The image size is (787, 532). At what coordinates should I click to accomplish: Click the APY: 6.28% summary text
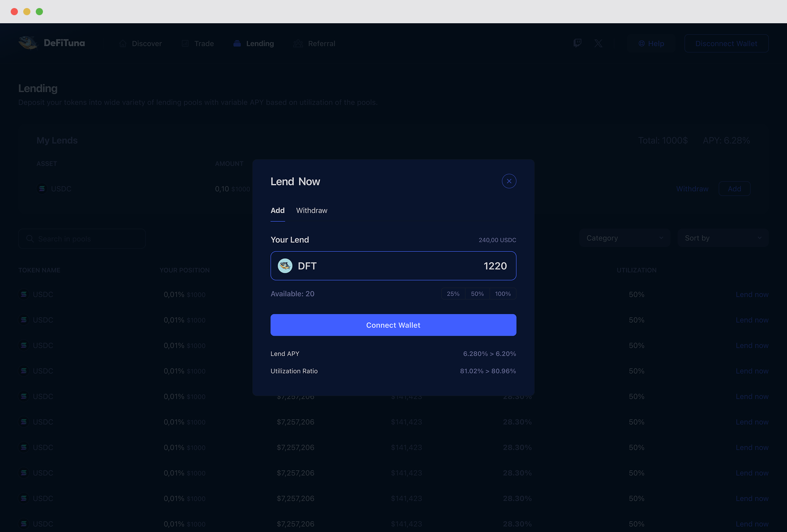(726, 140)
